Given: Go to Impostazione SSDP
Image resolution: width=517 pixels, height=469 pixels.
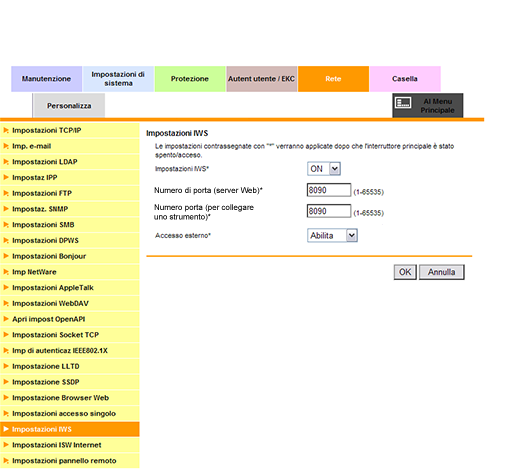Looking at the screenshot, I should (x=70, y=382).
